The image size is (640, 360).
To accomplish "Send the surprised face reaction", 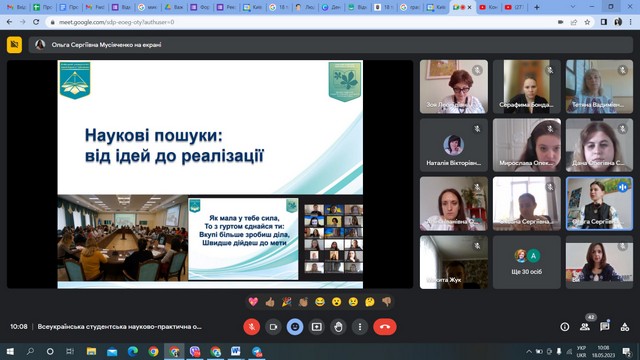I will tap(336, 302).
